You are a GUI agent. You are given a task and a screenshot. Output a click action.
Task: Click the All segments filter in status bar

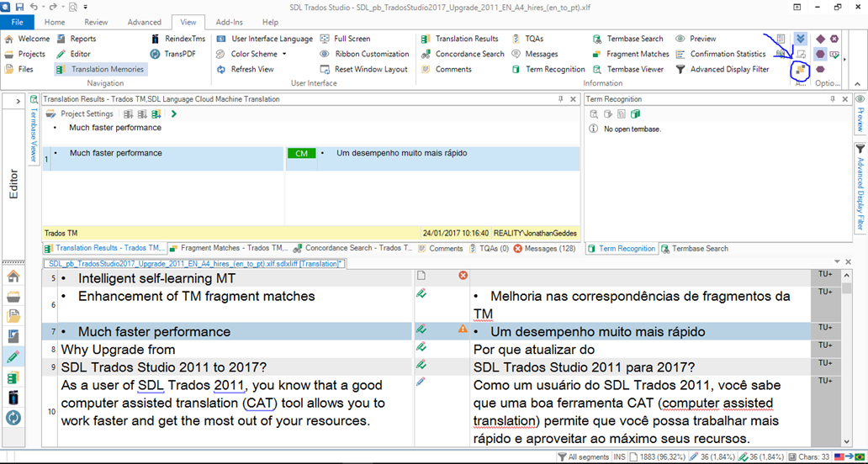click(x=583, y=457)
